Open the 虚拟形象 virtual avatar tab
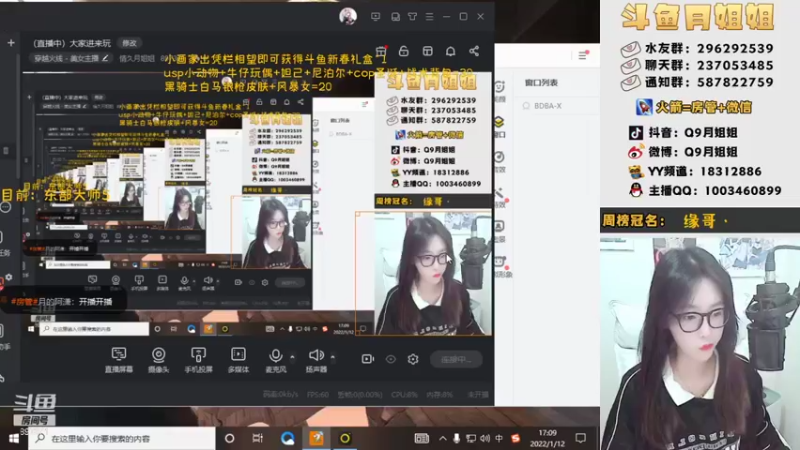The height and width of the screenshot is (450, 800). [x=502, y=267]
